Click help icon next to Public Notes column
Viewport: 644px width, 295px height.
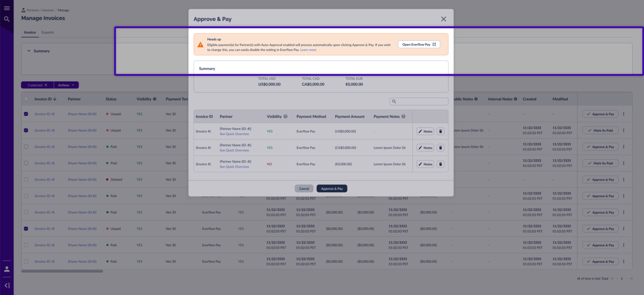476,99
